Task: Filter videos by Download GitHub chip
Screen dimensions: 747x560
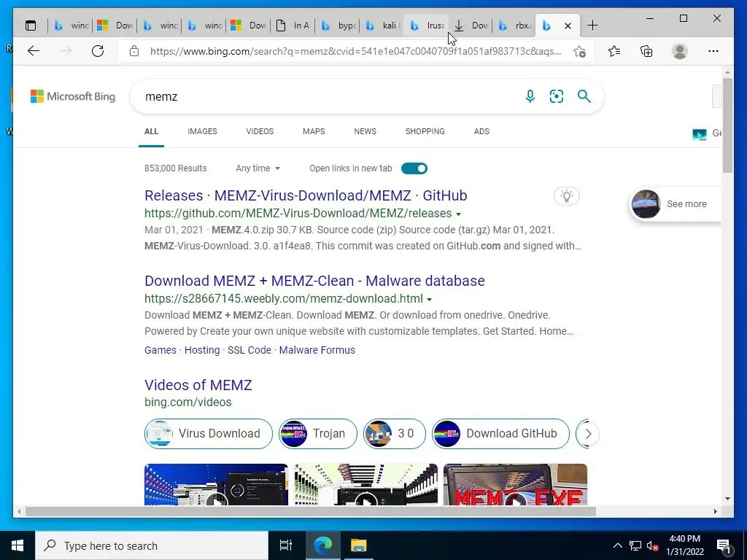Action: [x=500, y=434]
